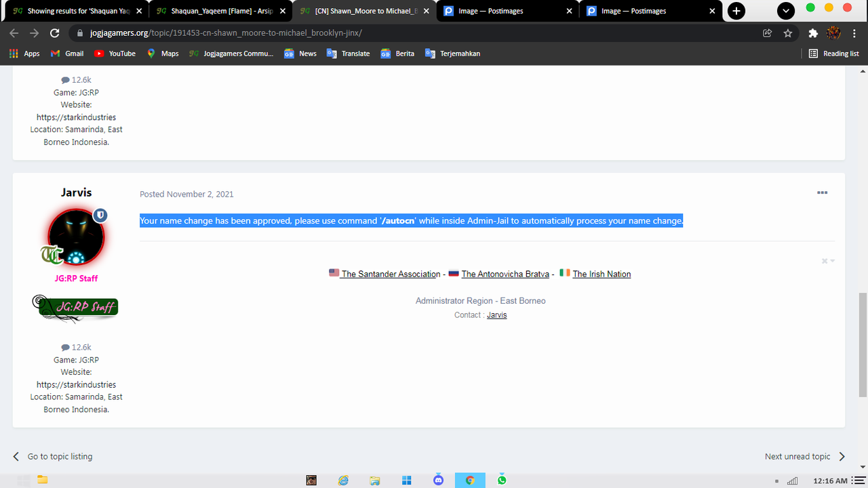
Task: Open the Apps bookmarks shortcut
Action: [x=24, y=54]
